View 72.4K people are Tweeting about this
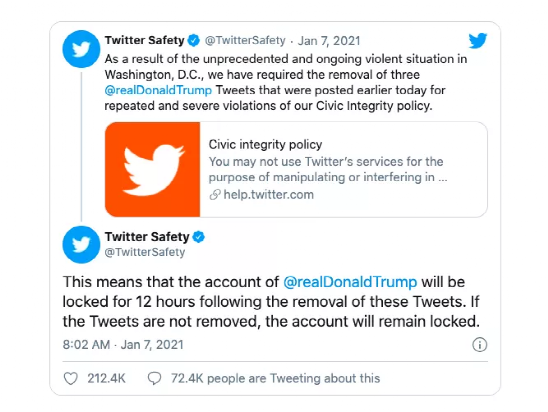 click(275, 378)
